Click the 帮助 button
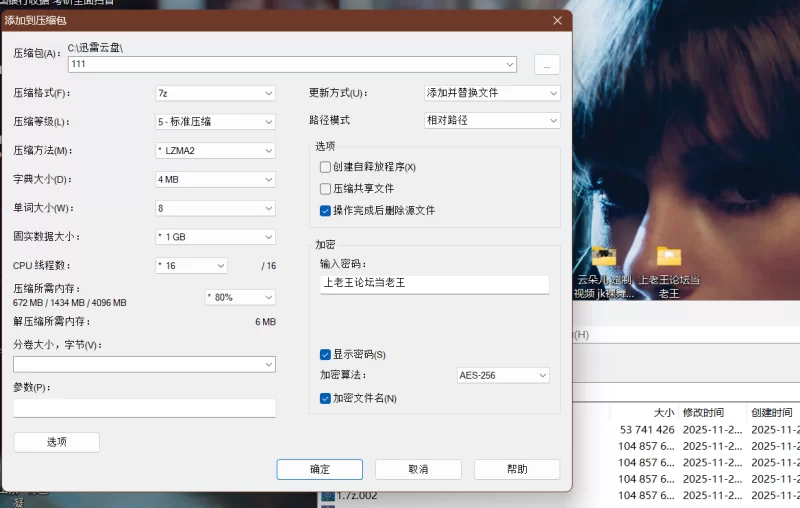Image resolution: width=800 pixels, height=508 pixels. (517, 469)
